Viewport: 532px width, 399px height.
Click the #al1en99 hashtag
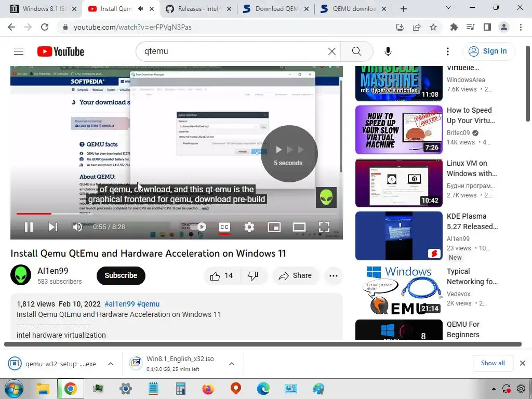pos(120,304)
